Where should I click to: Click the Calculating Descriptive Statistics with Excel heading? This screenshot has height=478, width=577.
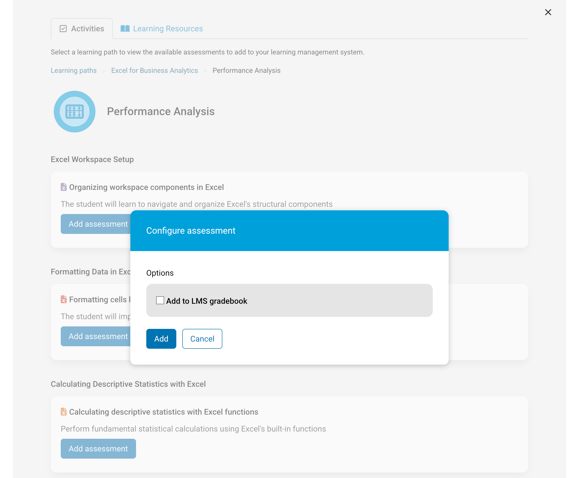(x=128, y=384)
